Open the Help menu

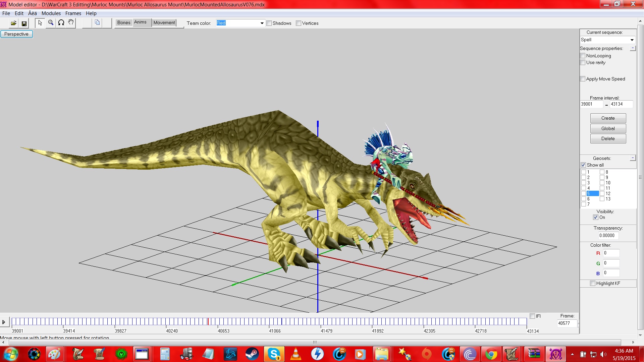point(91,13)
